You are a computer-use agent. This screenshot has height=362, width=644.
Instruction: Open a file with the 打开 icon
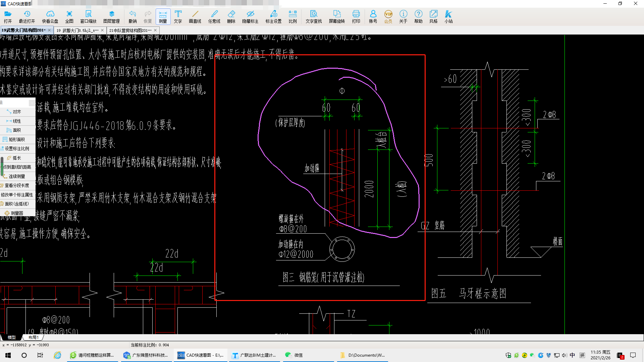coord(8,16)
